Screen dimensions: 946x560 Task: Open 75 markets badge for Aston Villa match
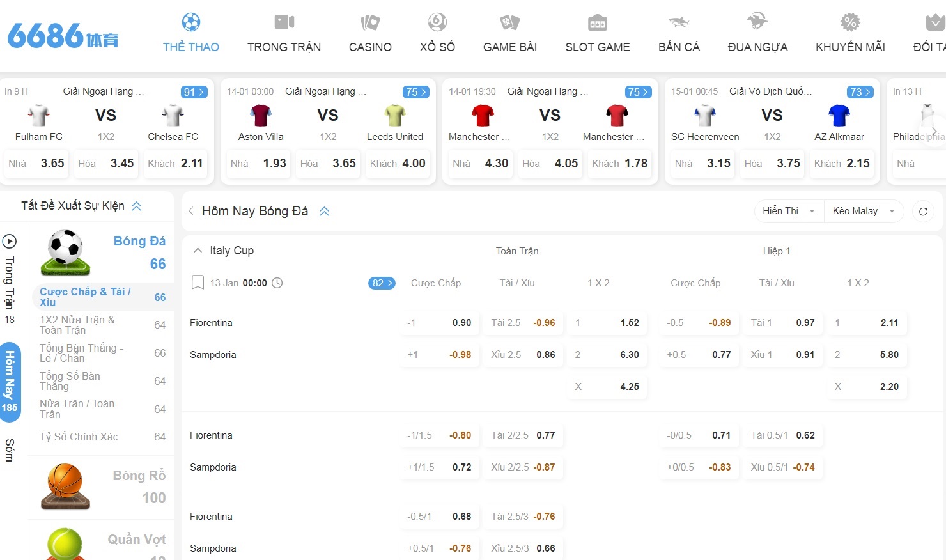pyautogui.click(x=416, y=92)
